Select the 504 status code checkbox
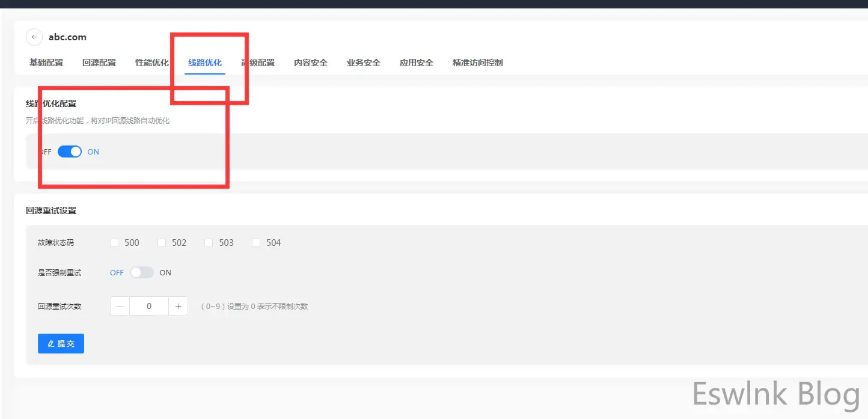The height and width of the screenshot is (419, 868). click(256, 243)
